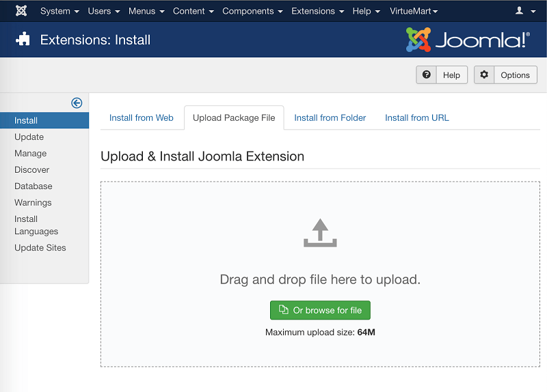
Task: Open Update Sites in the sidebar
Action: coord(40,247)
